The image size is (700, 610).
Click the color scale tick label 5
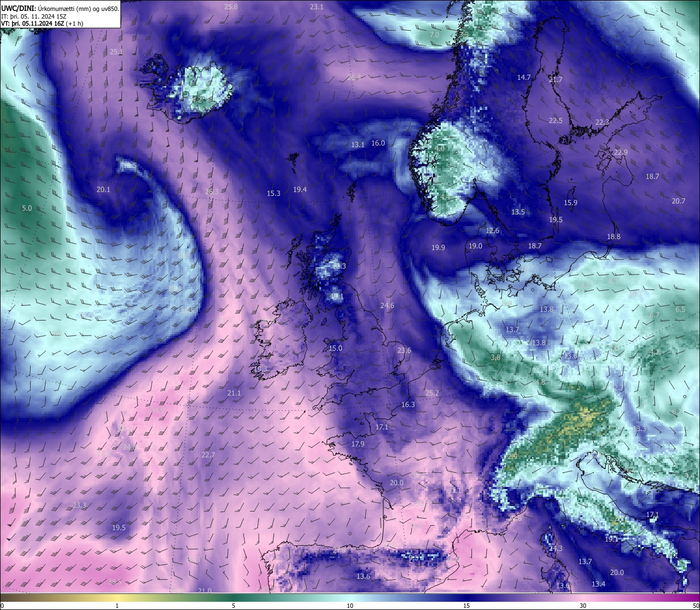point(234,606)
